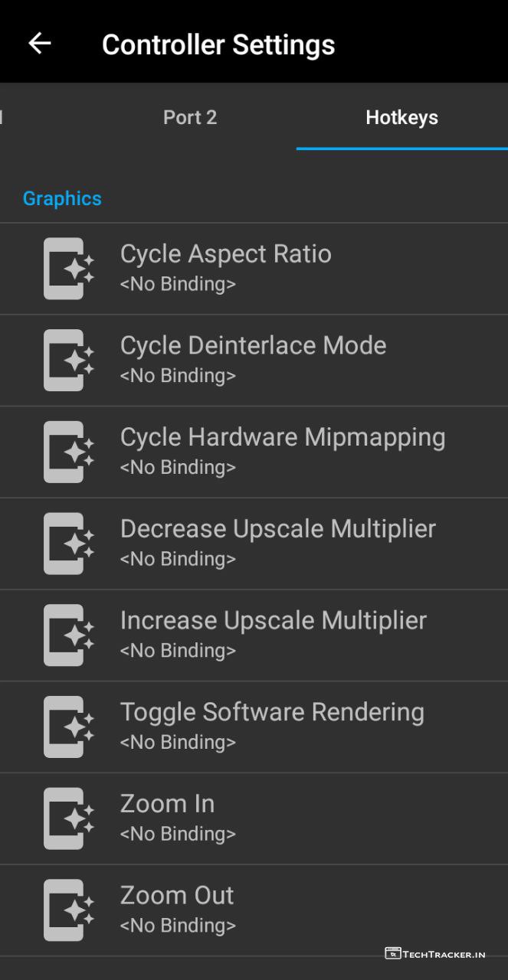The width and height of the screenshot is (508, 980).
Task: Click the Cycle Deinterlace Mode icon
Action: point(68,361)
